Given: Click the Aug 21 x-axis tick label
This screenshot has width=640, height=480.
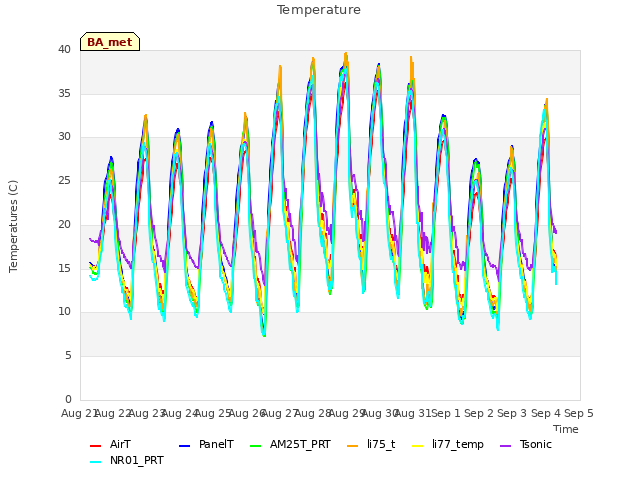Looking at the screenshot, I should [x=79, y=413].
